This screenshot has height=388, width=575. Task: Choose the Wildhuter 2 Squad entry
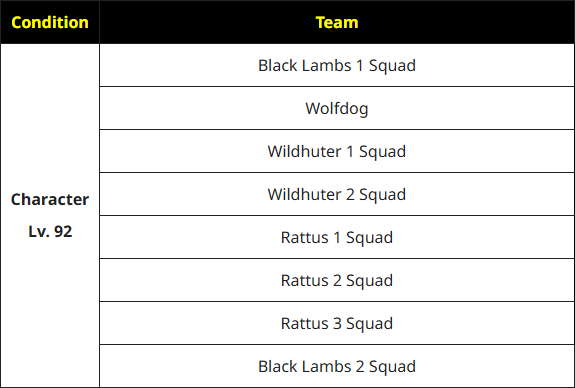[x=337, y=194]
